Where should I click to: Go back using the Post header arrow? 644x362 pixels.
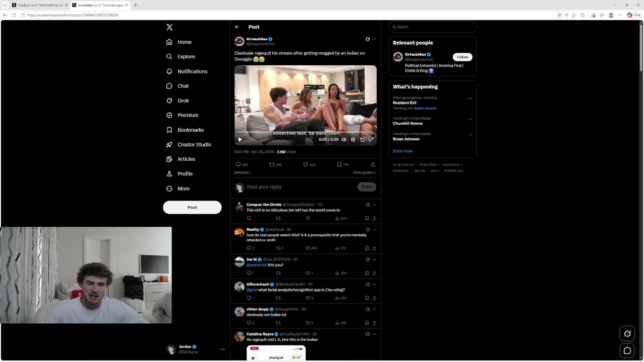click(237, 27)
